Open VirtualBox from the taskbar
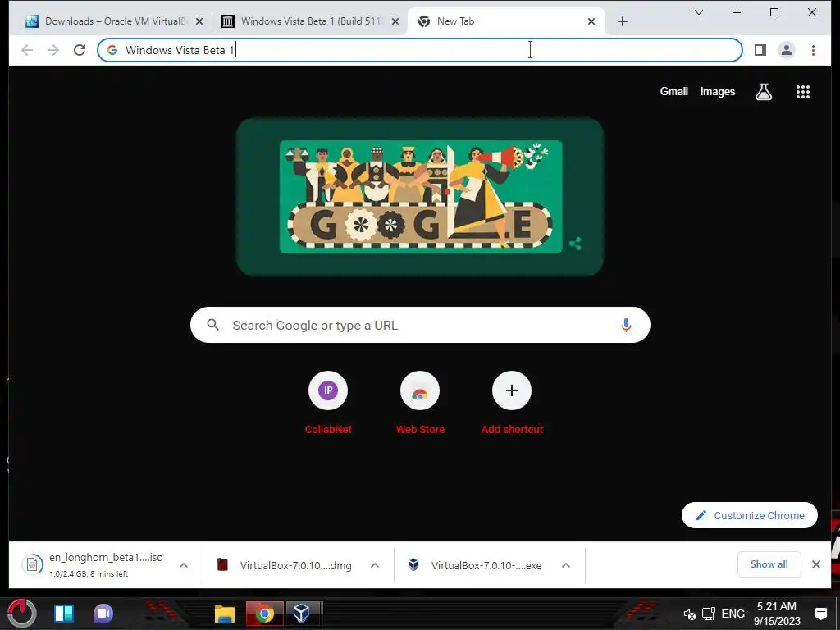The height and width of the screenshot is (630, 840). [302, 614]
